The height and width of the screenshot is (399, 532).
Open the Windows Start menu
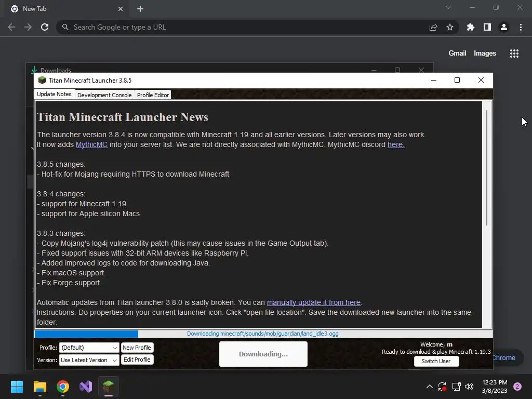(x=17, y=387)
